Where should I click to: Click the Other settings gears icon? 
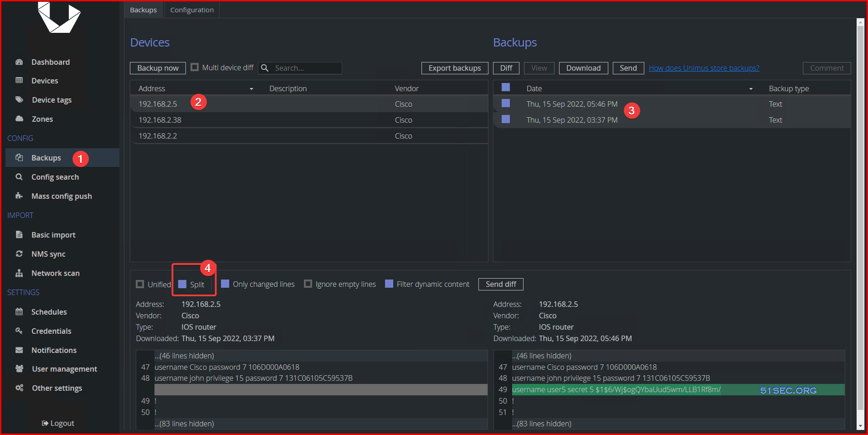19,388
